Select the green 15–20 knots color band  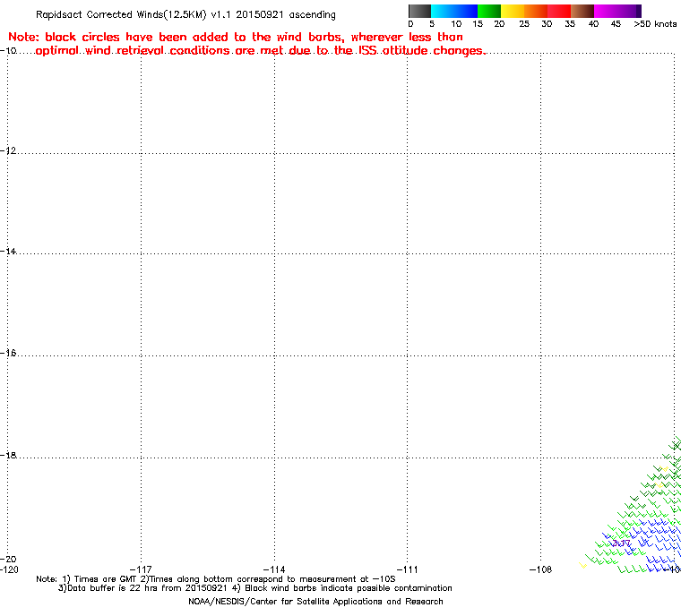coord(489,11)
